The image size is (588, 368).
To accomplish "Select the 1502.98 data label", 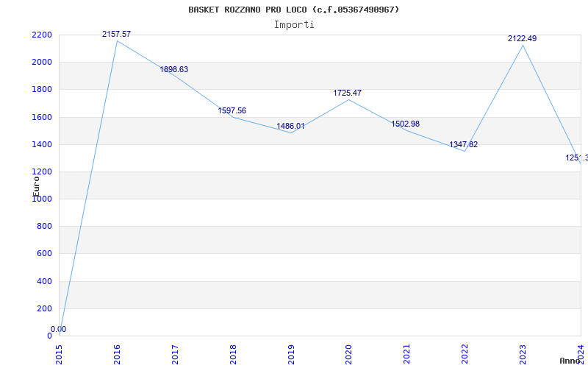I will pyautogui.click(x=406, y=124).
